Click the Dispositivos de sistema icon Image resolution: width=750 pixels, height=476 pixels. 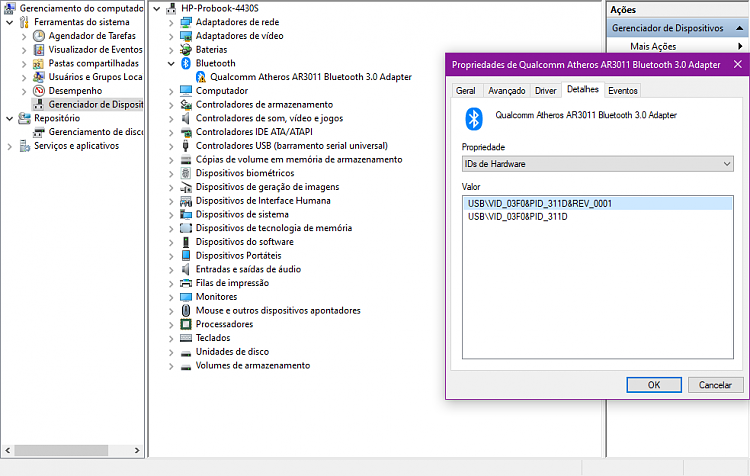[186, 214]
